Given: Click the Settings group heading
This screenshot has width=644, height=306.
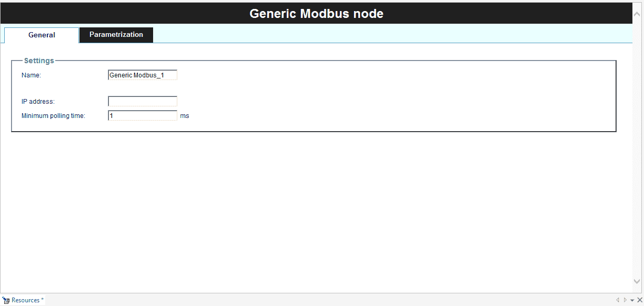Looking at the screenshot, I should (39, 61).
